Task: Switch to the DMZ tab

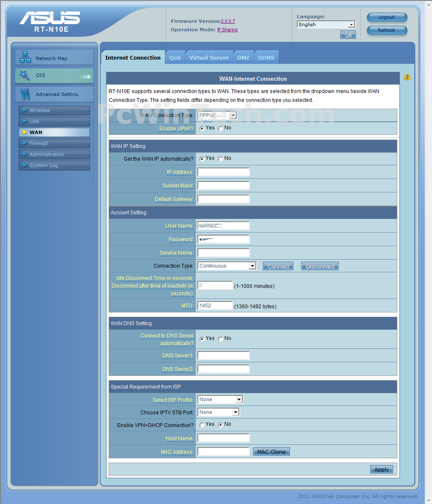Action: point(243,58)
